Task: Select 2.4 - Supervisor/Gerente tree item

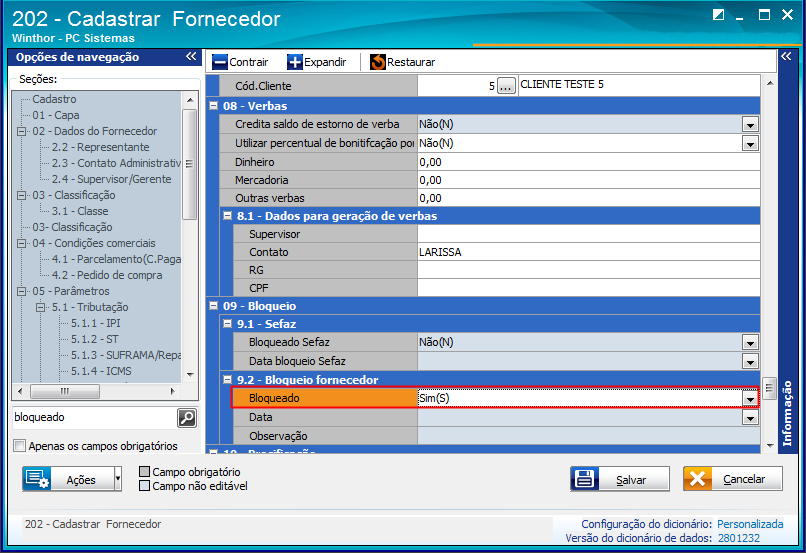Action: click(x=112, y=179)
